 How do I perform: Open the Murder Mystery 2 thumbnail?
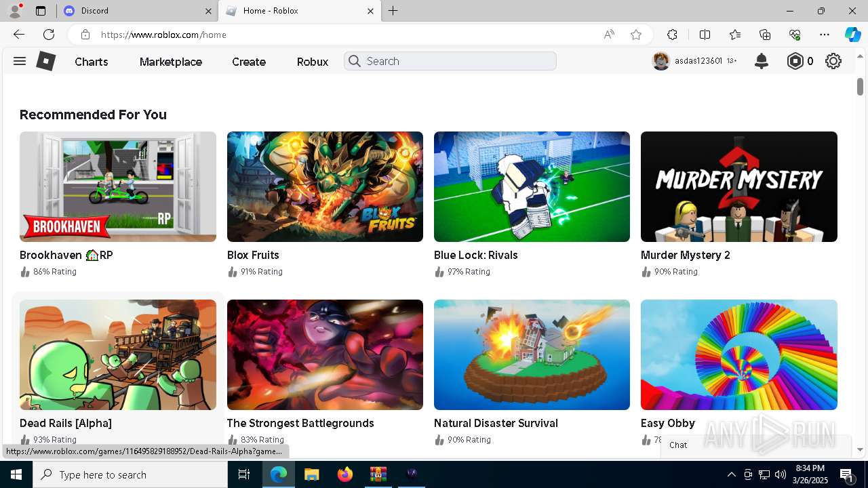coord(739,186)
